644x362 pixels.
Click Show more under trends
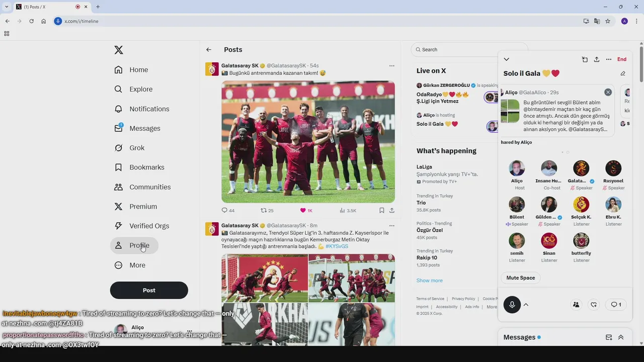(429, 281)
